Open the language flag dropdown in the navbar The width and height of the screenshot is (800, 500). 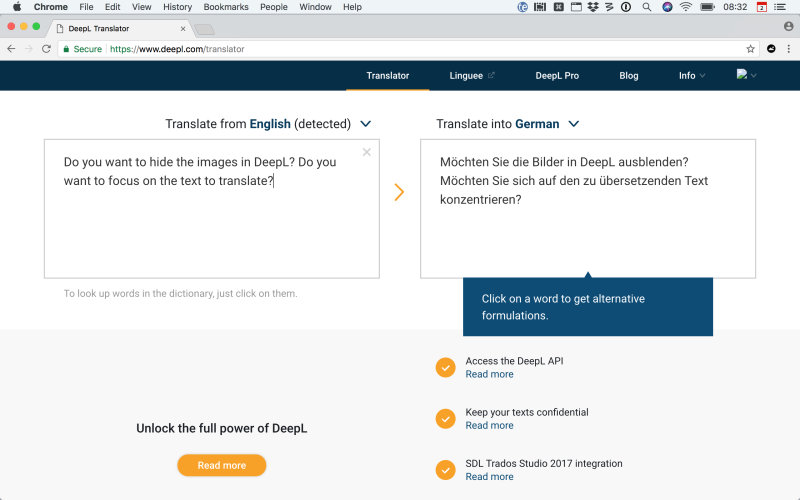click(746, 75)
